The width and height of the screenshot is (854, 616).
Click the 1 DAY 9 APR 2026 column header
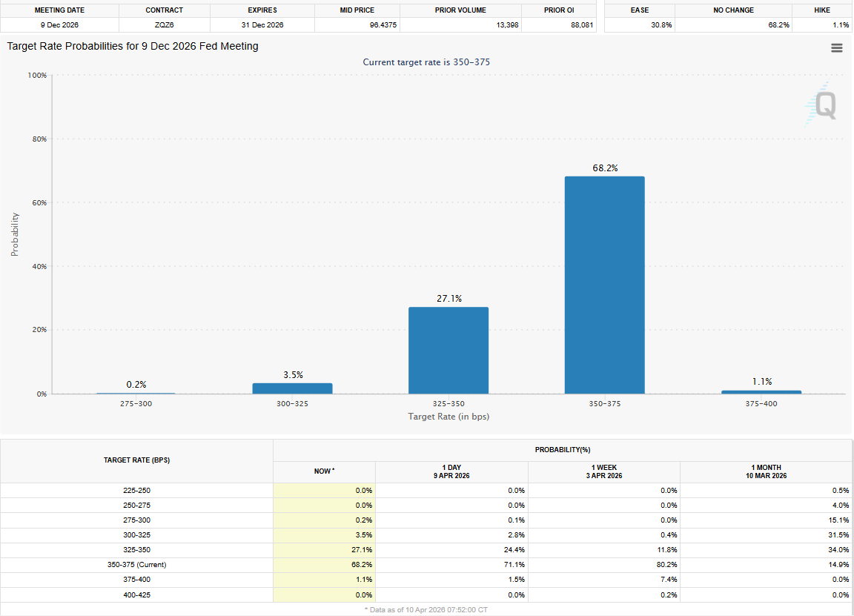tap(451, 471)
